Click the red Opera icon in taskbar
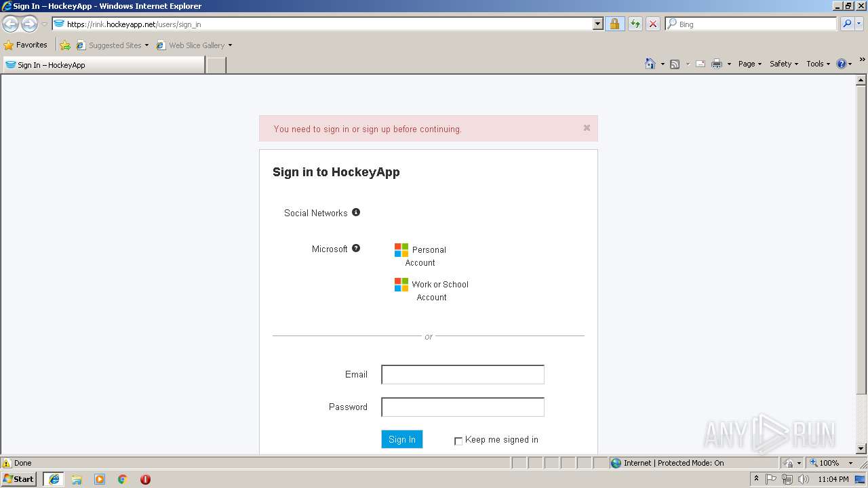The height and width of the screenshot is (488, 868). (145, 479)
